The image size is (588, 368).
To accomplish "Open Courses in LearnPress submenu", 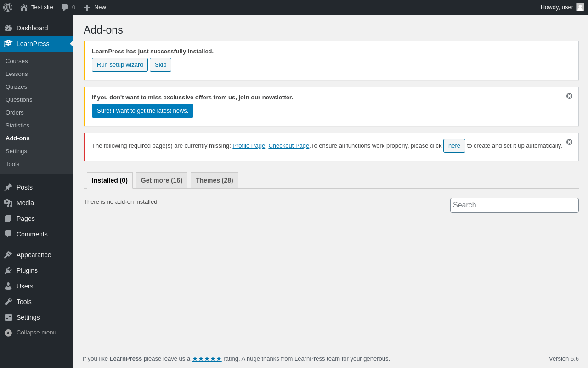I will coord(17,61).
